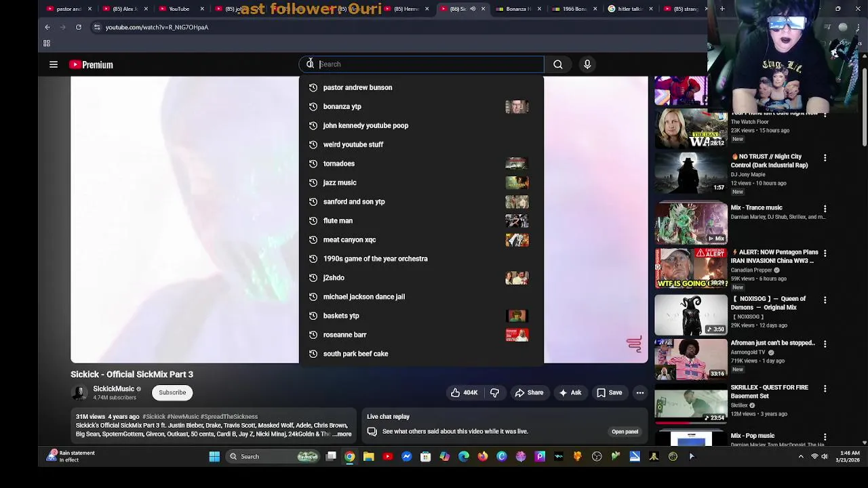This screenshot has width=868, height=488.
Task: Open SickickMusic channel name link
Action: click(x=113, y=389)
